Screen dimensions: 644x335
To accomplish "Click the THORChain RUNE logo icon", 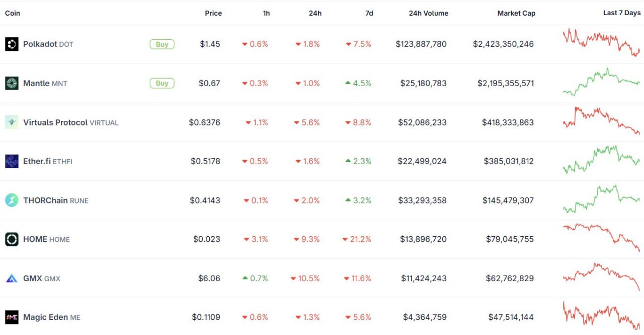I will click(x=12, y=200).
